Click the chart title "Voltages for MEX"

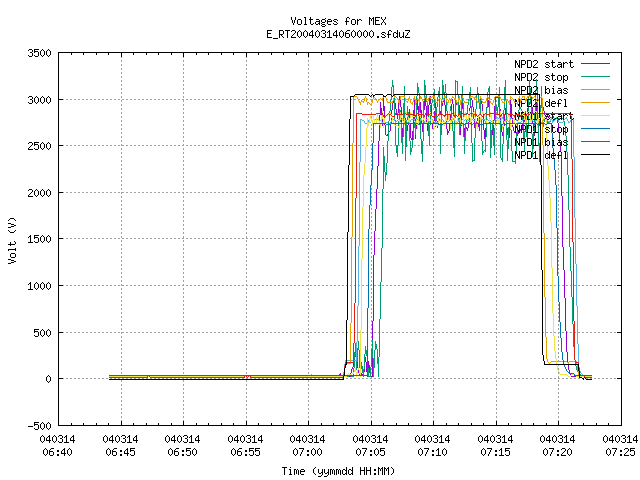(338, 21)
